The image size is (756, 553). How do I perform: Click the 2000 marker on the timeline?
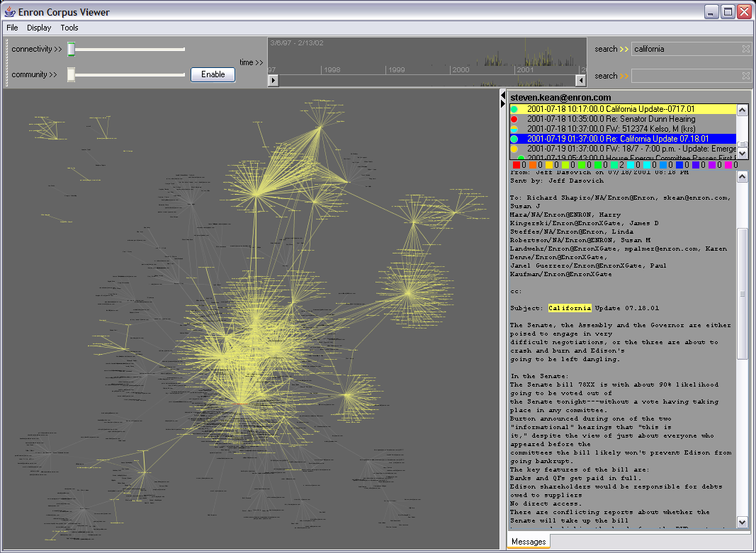tap(461, 70)
